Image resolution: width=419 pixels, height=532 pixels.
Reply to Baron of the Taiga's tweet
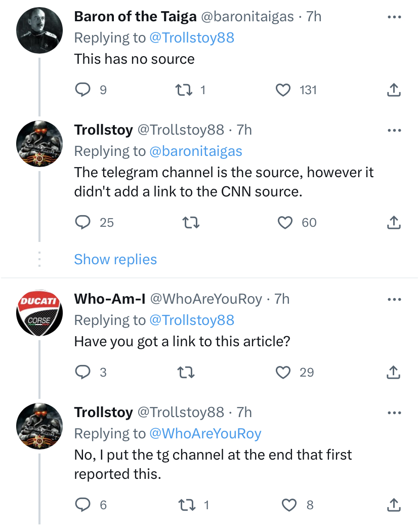pyautogui.click(x=82, y=90)
